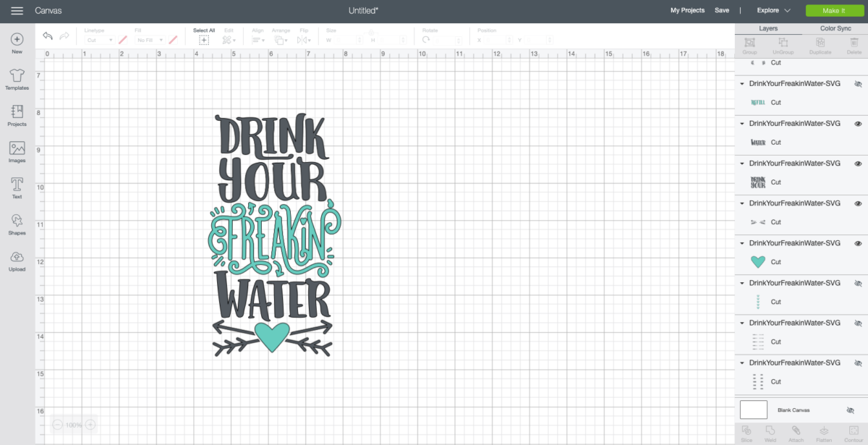This screenshot has width=868, height=445.
Task: Hide the heart layer
Action: click(x=858, y=243)
